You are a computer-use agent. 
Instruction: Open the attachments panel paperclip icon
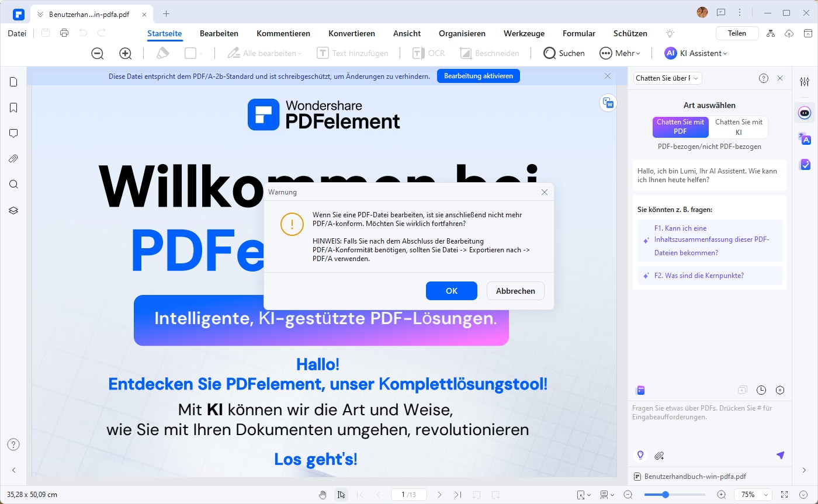click(x=13, y=159)
